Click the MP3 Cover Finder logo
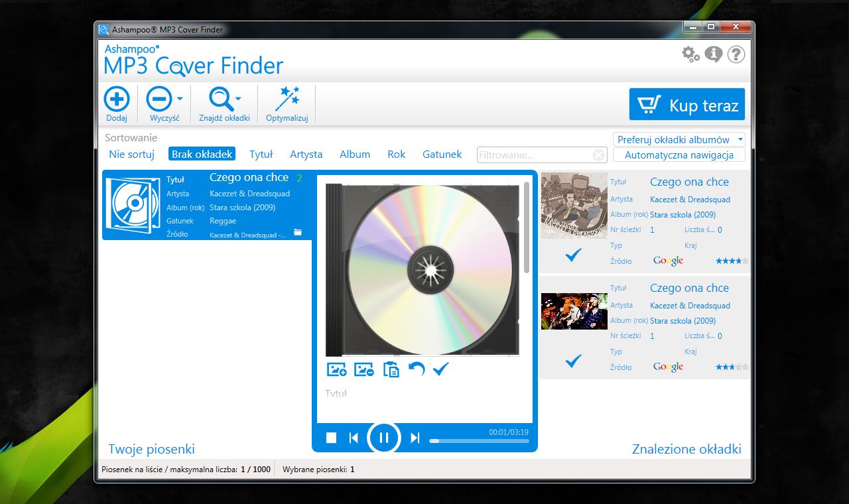849x504 pixels. (194, 60)
